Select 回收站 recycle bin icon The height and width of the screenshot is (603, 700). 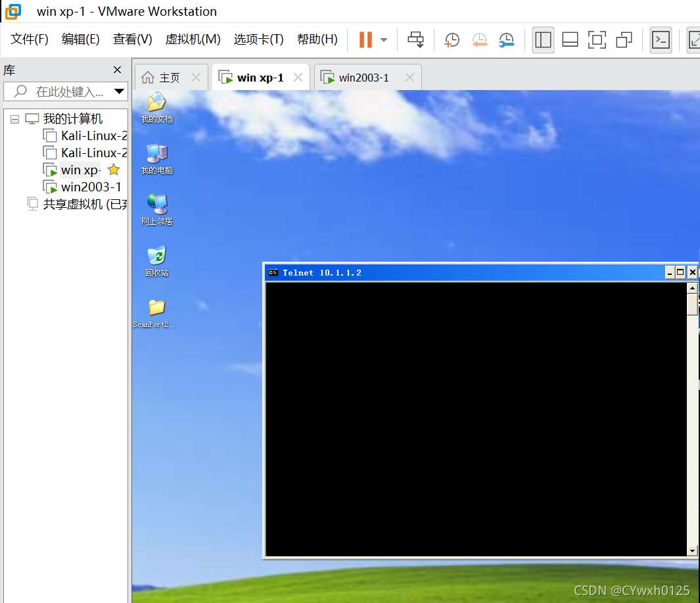156,261
